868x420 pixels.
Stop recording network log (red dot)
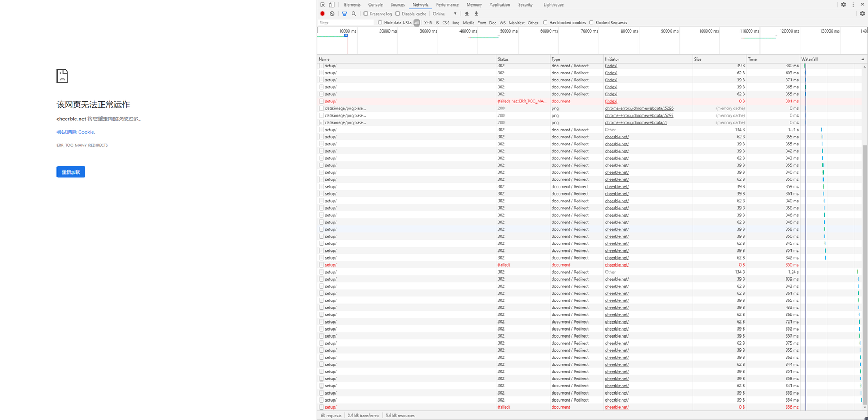coord(322,14)
